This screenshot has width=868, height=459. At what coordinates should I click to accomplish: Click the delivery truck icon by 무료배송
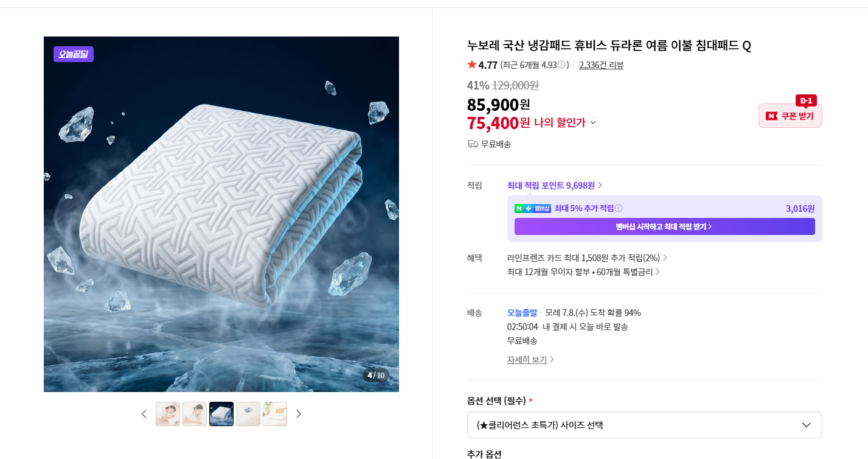click(473, 144)
